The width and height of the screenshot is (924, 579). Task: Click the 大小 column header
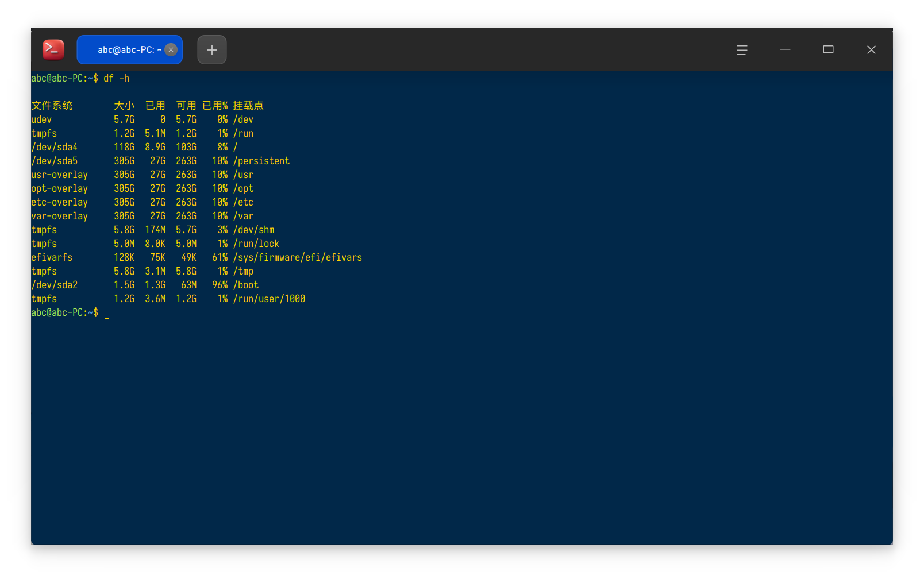124,106
